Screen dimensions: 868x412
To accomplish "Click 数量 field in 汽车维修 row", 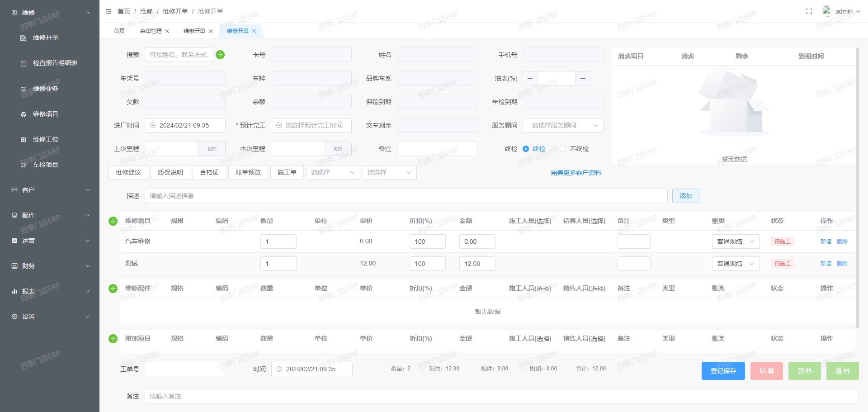I will (x=278, y=242).
